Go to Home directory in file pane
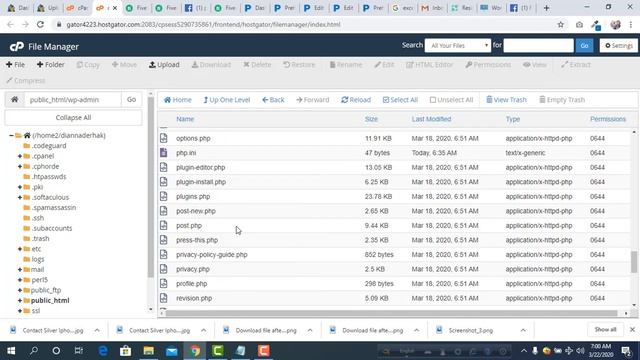 [x=178, y=100]
